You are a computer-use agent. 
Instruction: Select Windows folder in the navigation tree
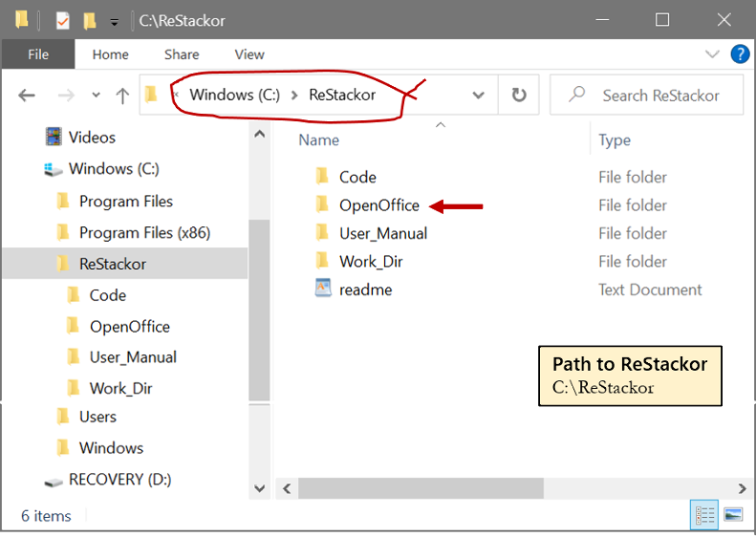tap(112, 448)
